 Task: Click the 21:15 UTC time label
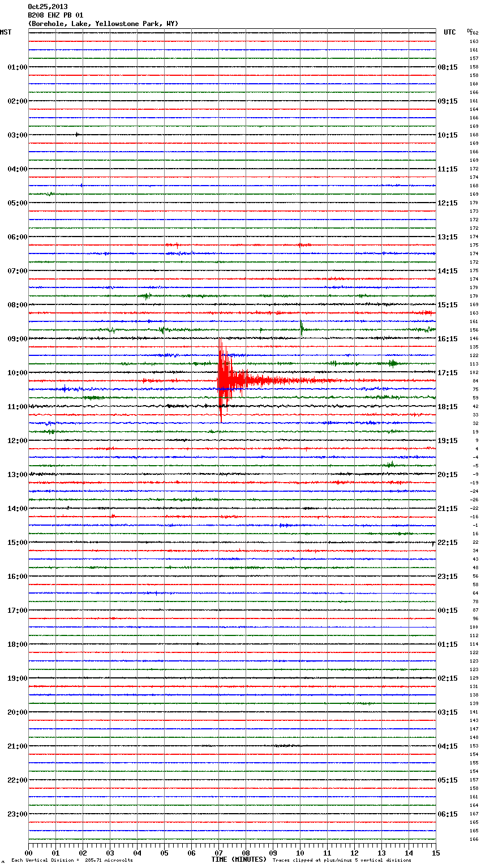point(448,509)
